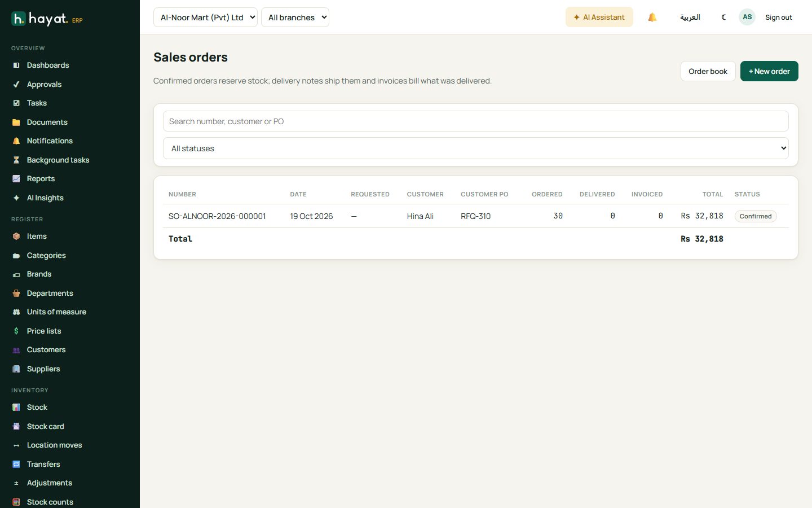Open Adjustments from the sidebar
The image size is (812, 508).
pyautogui.click(x=50, y=483)
